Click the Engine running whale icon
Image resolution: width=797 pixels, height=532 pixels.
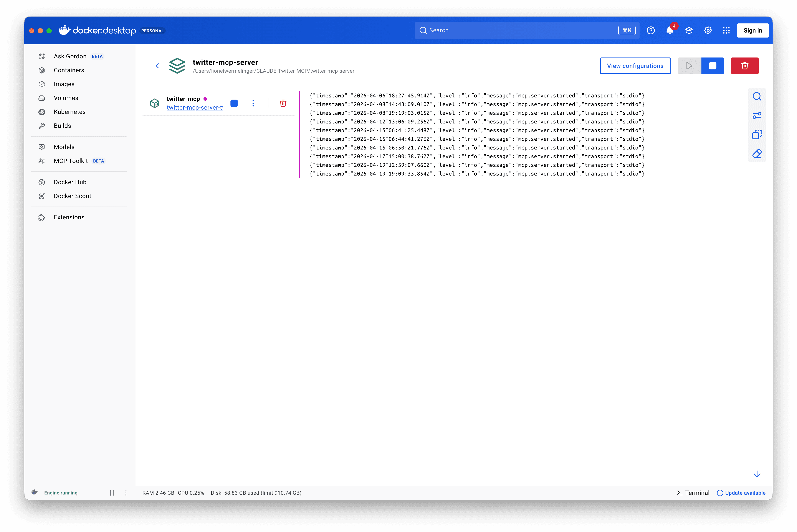click(35, 492)
